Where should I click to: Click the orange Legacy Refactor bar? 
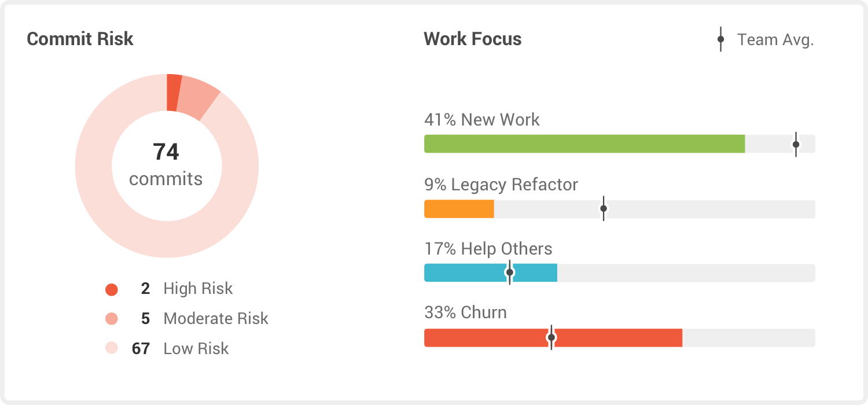click(x=459, y=209)
